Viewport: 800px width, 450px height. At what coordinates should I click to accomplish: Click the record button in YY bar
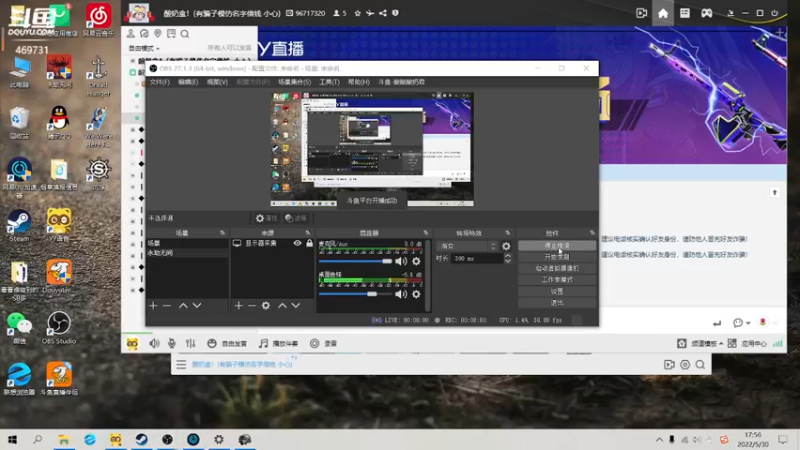pos(323,343)
